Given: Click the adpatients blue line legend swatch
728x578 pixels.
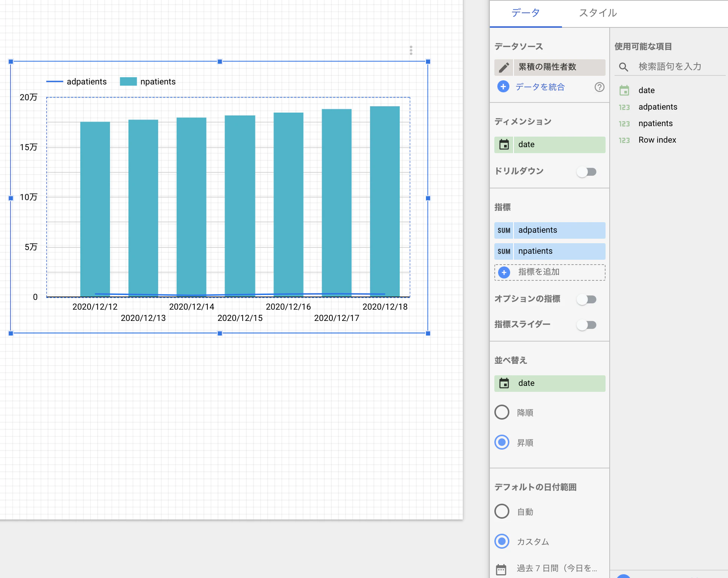Looking at the screenshot, I should coord(54,81).
